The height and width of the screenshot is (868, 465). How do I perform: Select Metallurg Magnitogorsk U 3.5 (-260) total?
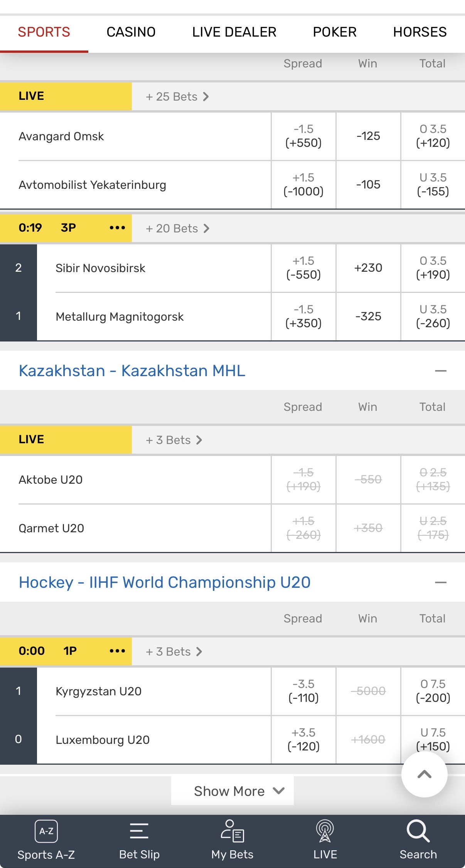(x=433, y=316)
